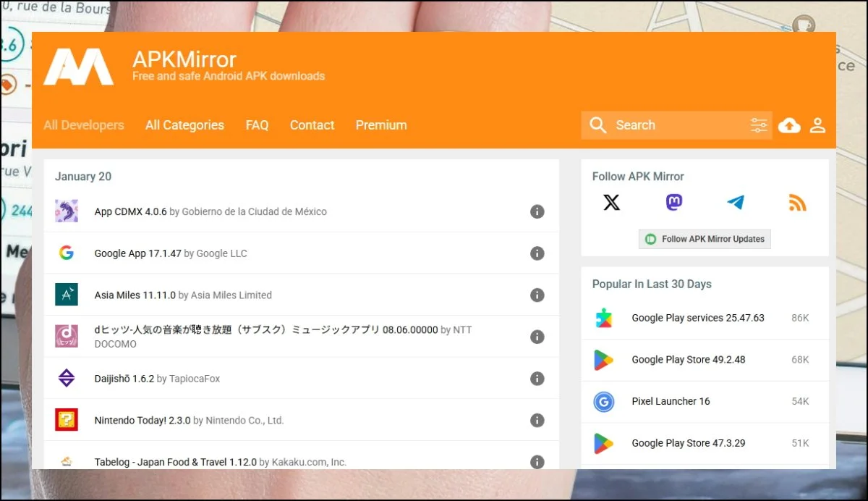Open the RSS feed icon

pos(797,203)
